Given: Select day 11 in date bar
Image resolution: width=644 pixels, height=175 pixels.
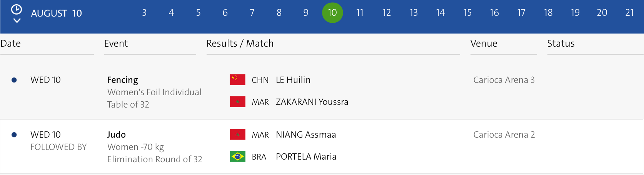Looking at the screenshot, I should click(360, 13).
